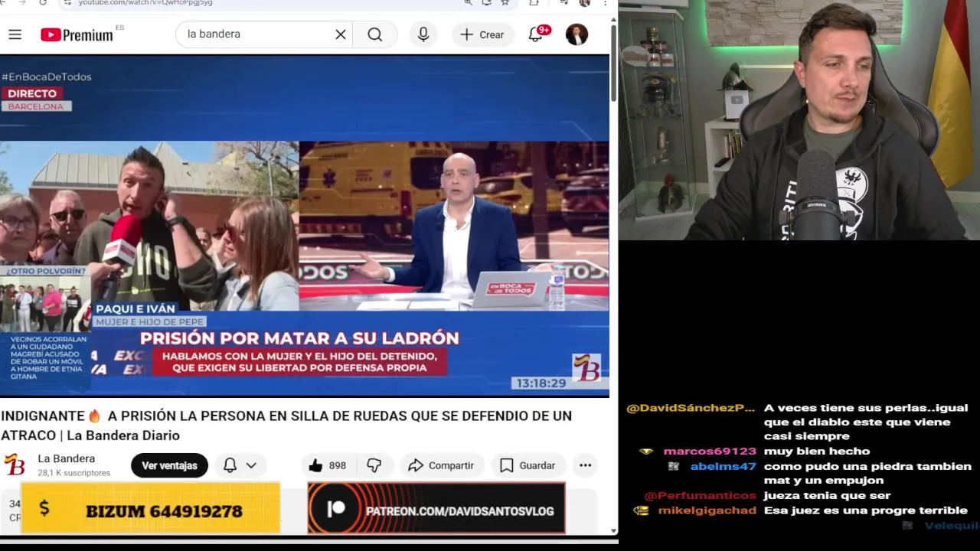Save the video with the Guardar button
The image size is (980, 551).
528,465
